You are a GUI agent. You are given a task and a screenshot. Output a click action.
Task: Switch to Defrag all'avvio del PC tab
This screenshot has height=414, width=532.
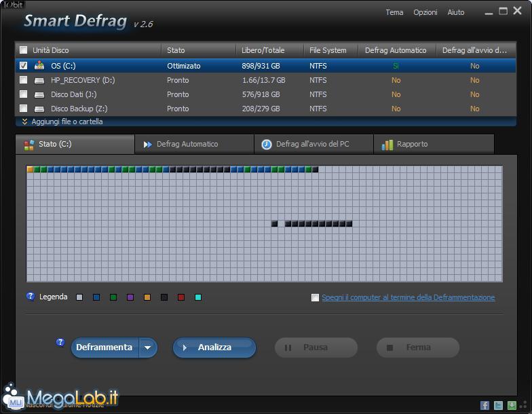(x=313, y=144)
